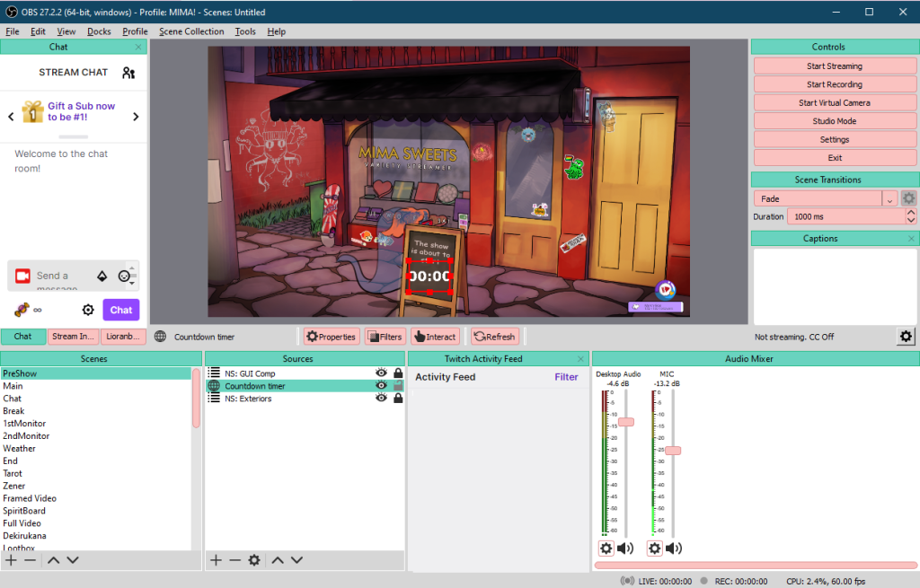This screenshot has width=920, height=588.
Task: Click the add scene plus icon
Action: (11, 560)
